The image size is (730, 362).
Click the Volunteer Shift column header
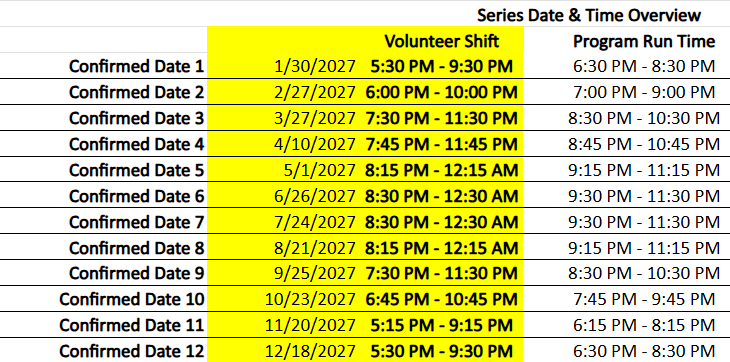(x=441, y=41)
